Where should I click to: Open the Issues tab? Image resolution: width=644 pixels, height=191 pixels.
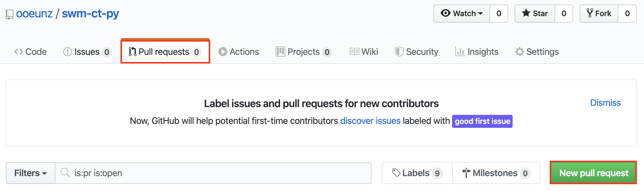[x=87, y=52]
